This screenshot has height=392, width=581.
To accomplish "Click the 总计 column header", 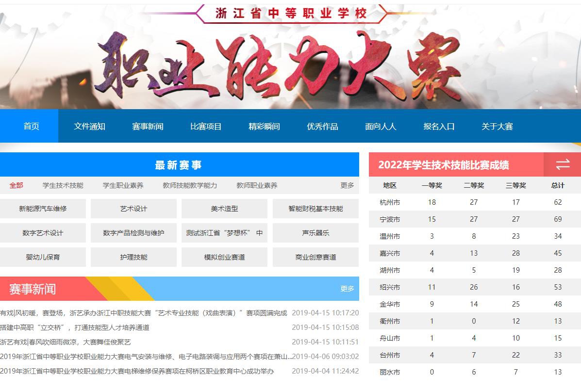I will [x=558, y=185].
